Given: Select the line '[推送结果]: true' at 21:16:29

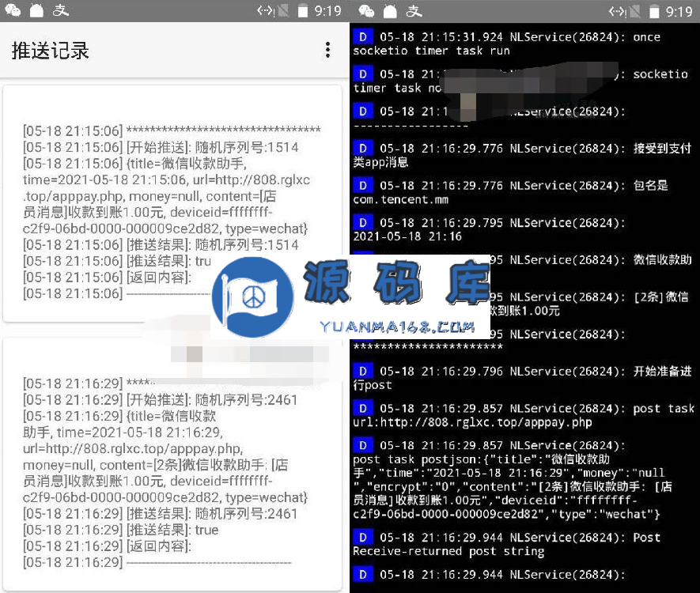Looking at the screenshot, I should coord(120,530).
